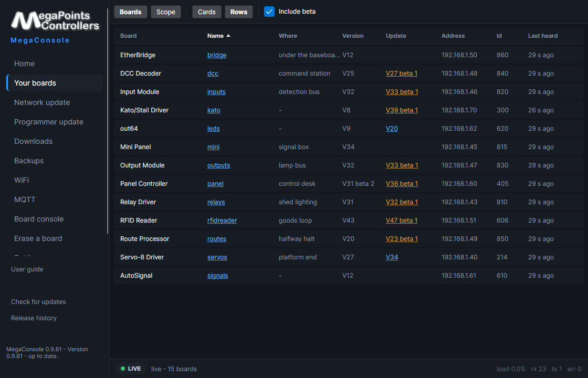Viewport: 588px width, 378px height.
Task: Click V47 beta 1 update for rfidreader
Action: [x=402, y=220]
